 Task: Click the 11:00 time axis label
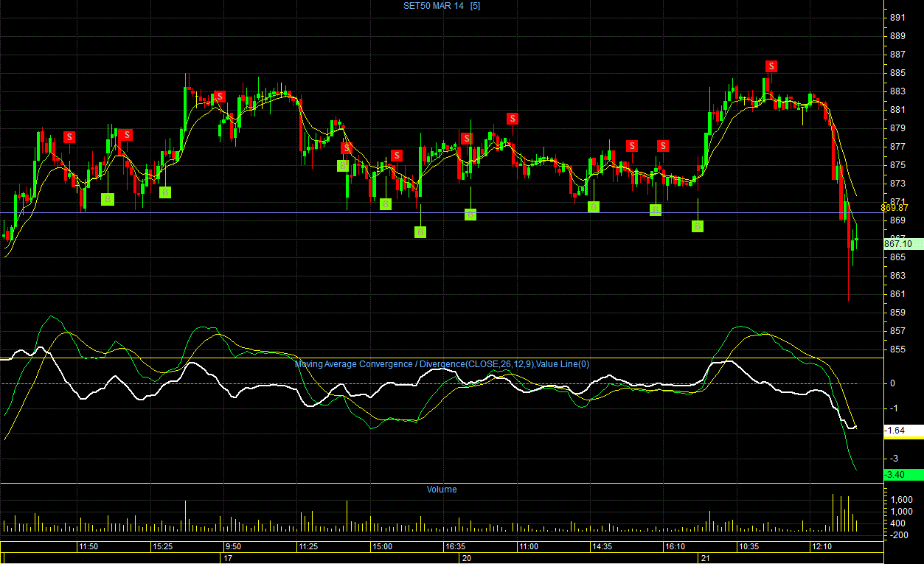[x=528, y=547]
